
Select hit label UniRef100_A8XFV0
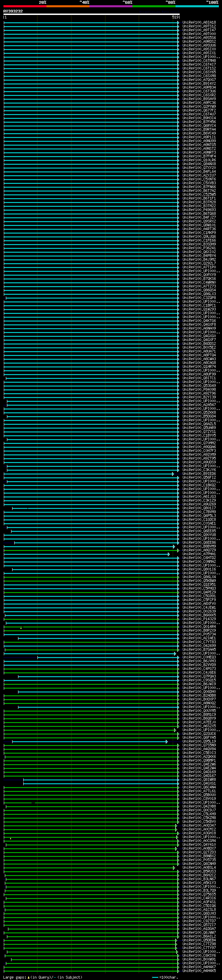[199, 604]
